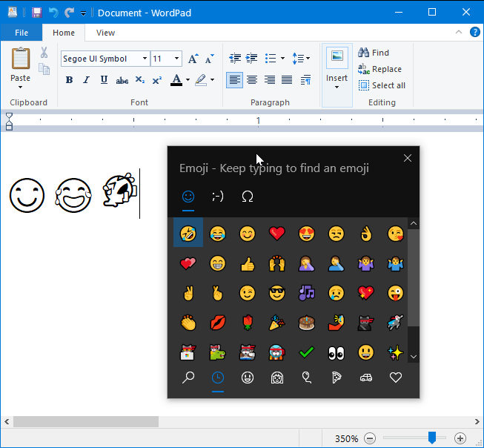Click the Paste clipboard icon
Viewport: 484px width, 448px height.
[21, 59]
